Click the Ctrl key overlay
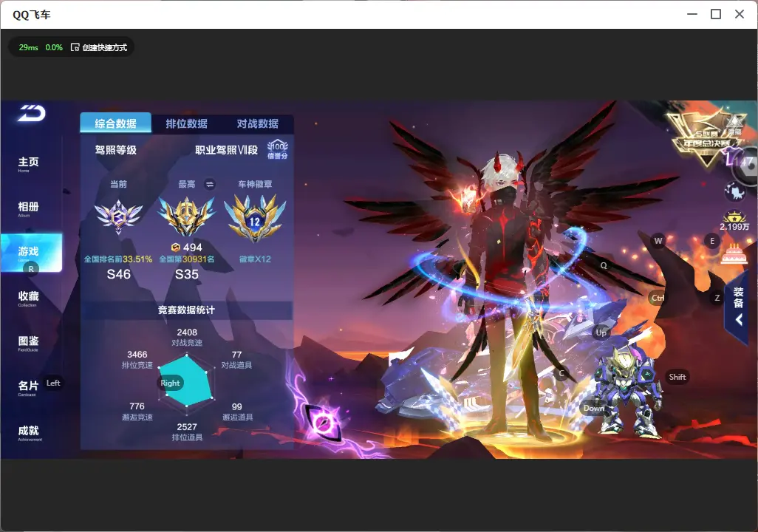 pos(657,298)
